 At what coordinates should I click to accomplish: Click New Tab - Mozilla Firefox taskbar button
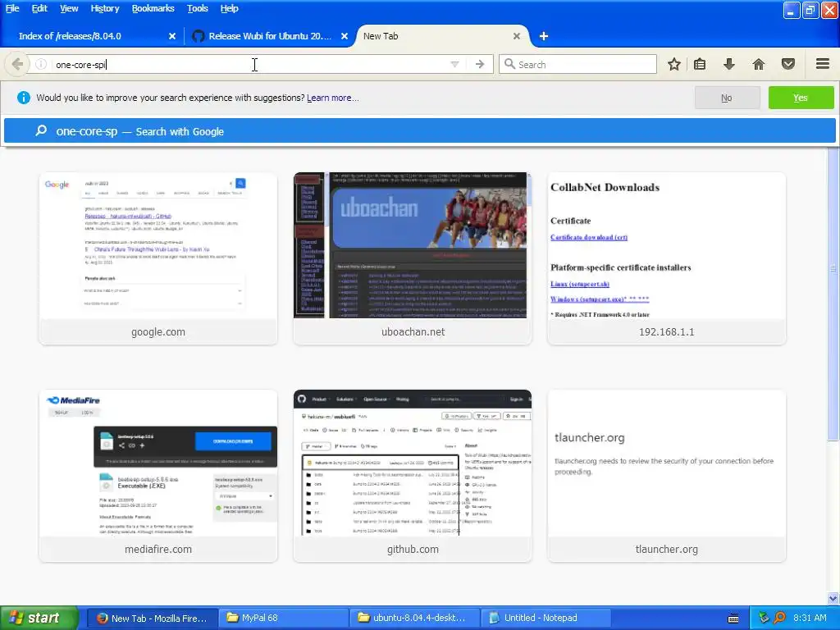tap(153, 618)
